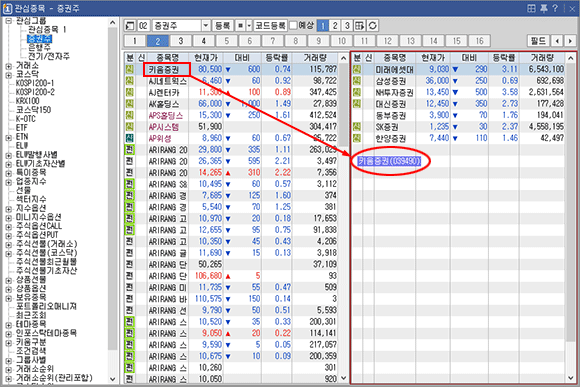Expand the 특이종목 tree node
Viewport: 580px width, 387px height.
point(9,173)
